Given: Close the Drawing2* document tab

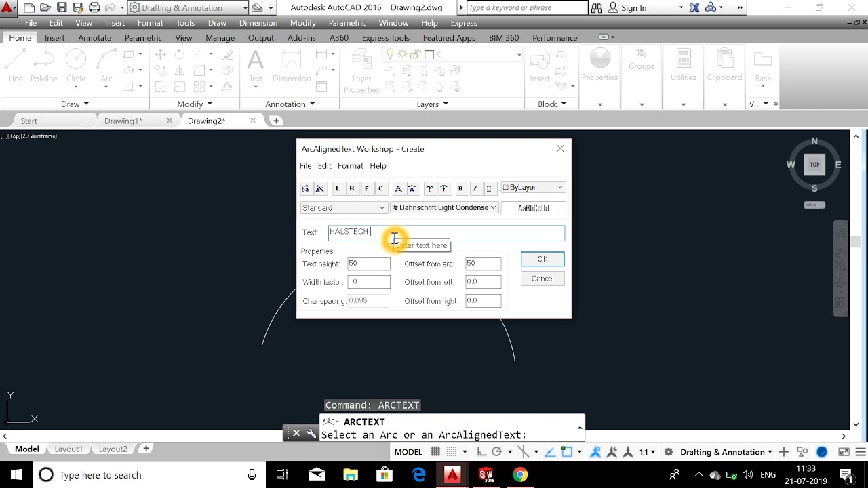Looking at the screenshot, I should pyautogui.click(x=253, y=120).
